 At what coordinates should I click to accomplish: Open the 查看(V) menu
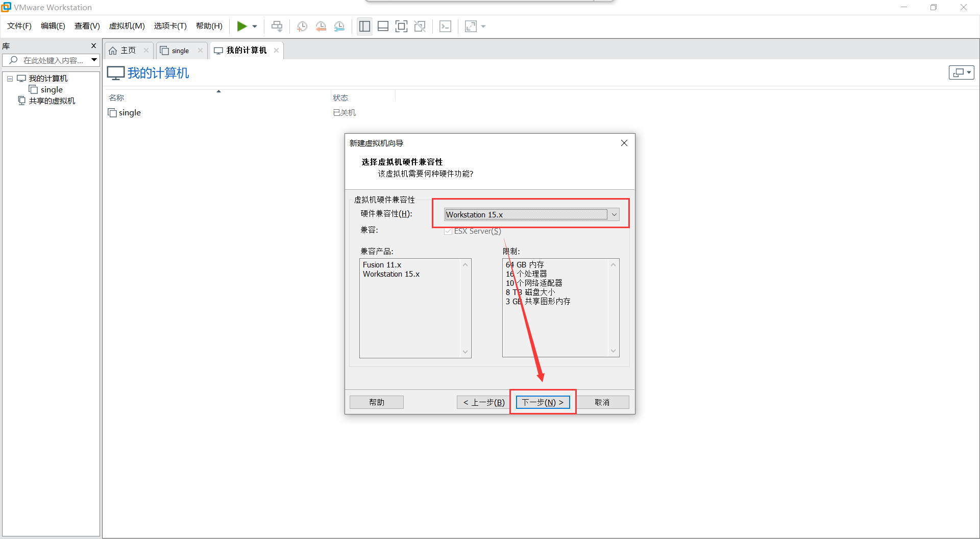pyautogui.click(x=87, y=26)
